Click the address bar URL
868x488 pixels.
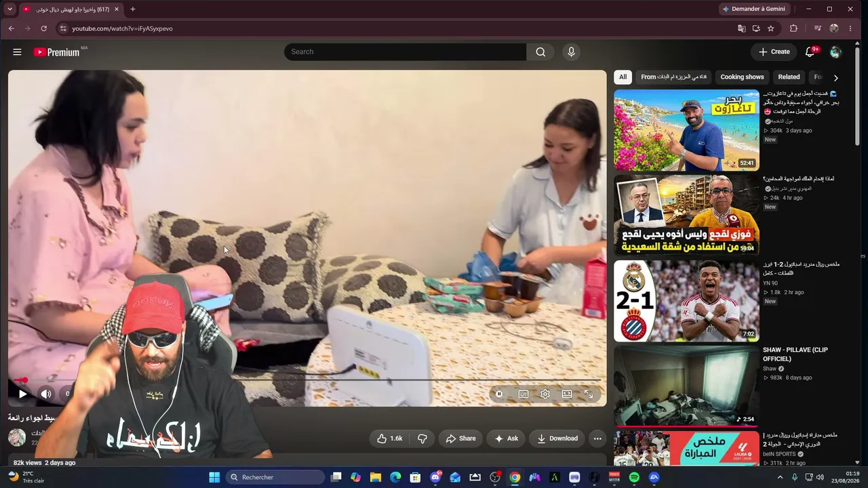click(123, 28)
